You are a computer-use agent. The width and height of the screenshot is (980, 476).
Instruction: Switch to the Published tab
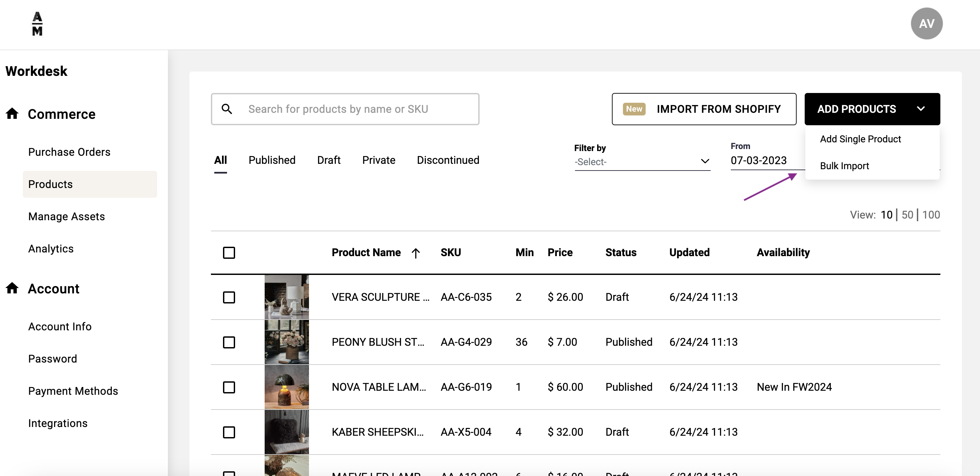click(272, 160)
